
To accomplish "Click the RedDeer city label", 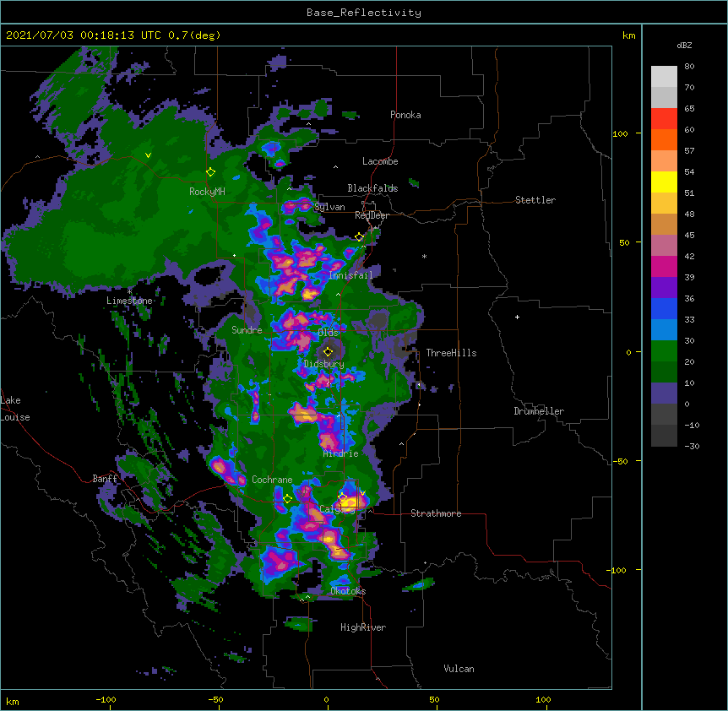I will 372,215.
